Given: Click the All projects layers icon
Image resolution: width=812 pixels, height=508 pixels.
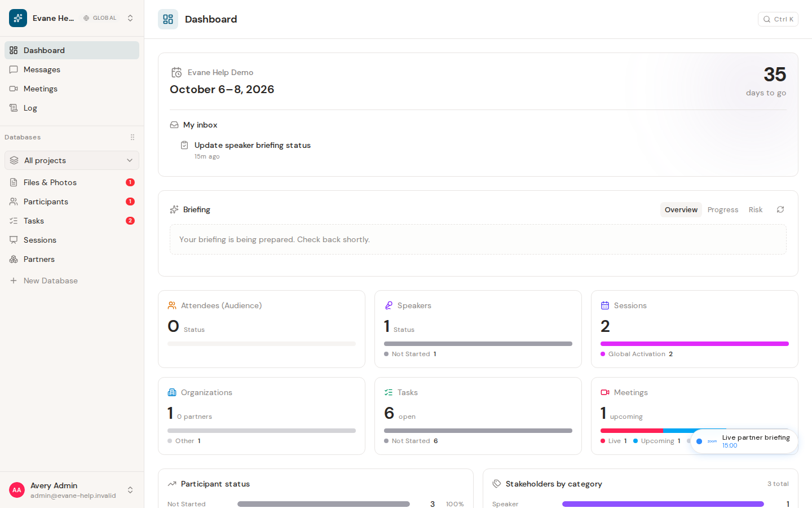Looking at the screenshot, I should click(14, 160).
